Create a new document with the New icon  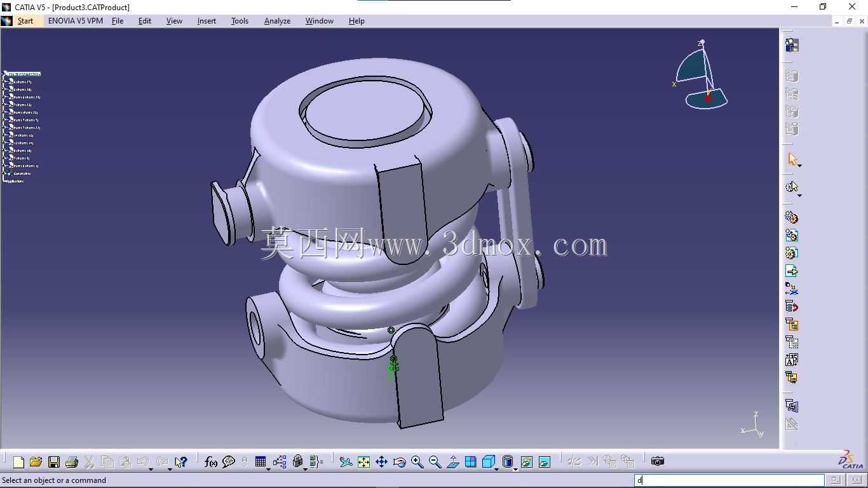(x=18, y=462)
